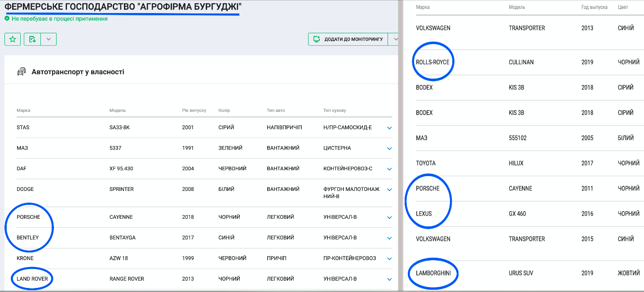Image resolution: width=644 pixels, height=292 pixels.
Task: Select the ROLLS-ROYCE Cullinan row
Action: (521, 62)
